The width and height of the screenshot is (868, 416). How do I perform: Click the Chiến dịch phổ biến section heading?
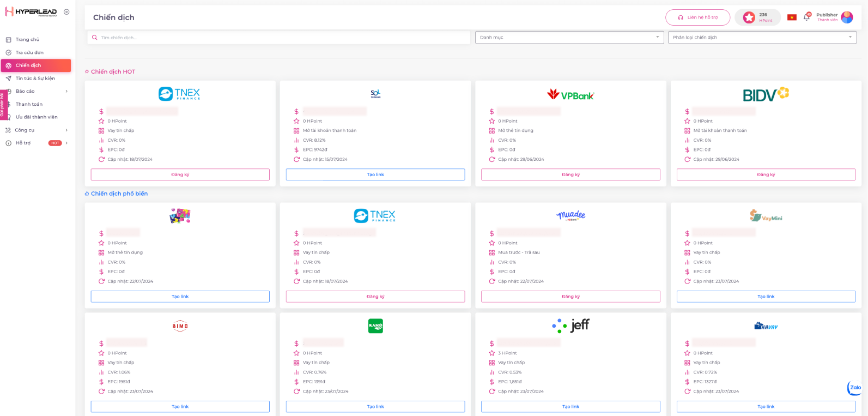point(119,194)
